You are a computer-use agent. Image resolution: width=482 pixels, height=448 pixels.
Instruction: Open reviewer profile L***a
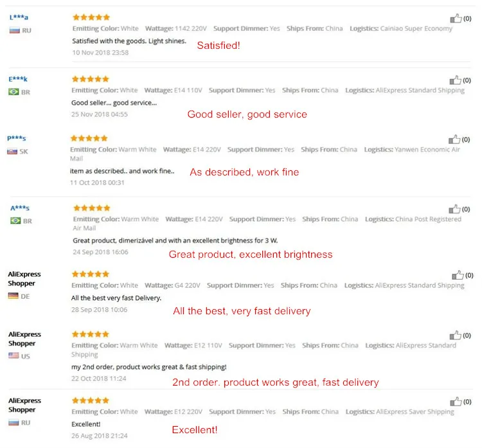click(19, 17)
